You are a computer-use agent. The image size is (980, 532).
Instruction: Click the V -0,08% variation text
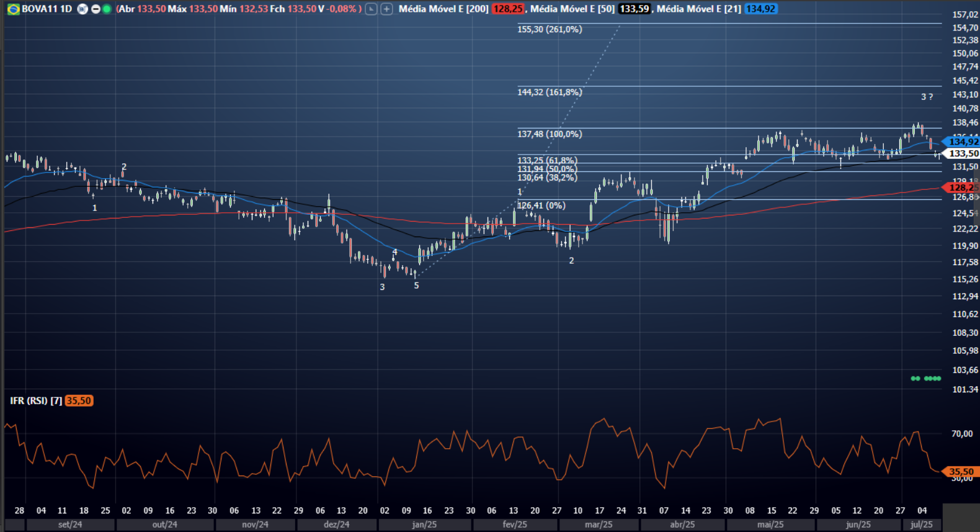[x=338, y=9]
